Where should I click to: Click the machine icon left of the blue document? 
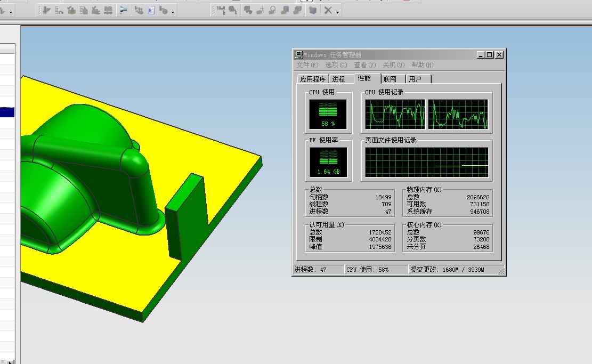coord(139,11)
